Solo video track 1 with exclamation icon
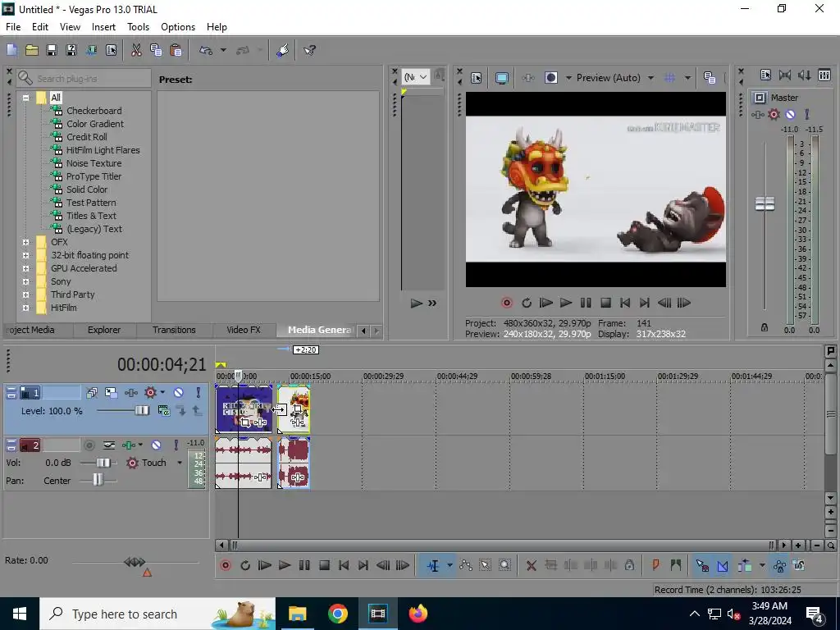 click(199, 393)
